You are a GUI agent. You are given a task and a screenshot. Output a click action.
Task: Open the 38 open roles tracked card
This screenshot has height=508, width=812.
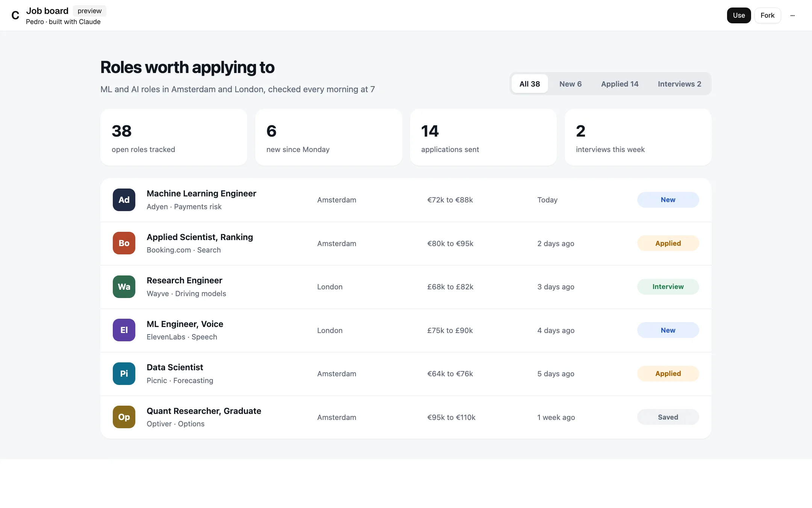click(174, 137)
